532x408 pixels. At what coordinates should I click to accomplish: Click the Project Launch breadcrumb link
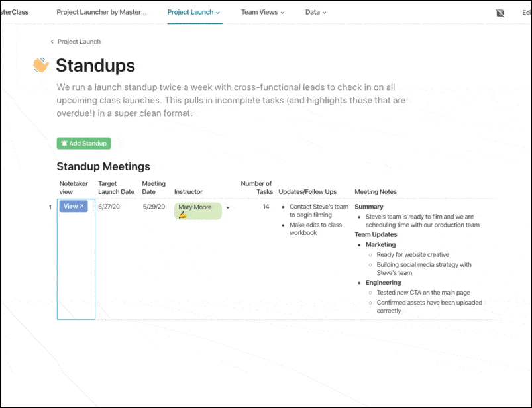79,42
